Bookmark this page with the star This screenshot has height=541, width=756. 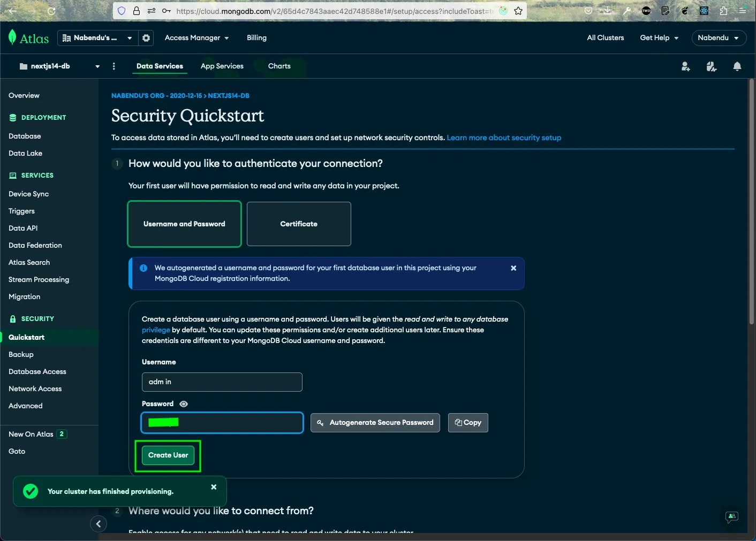click(x=518, y=11)
